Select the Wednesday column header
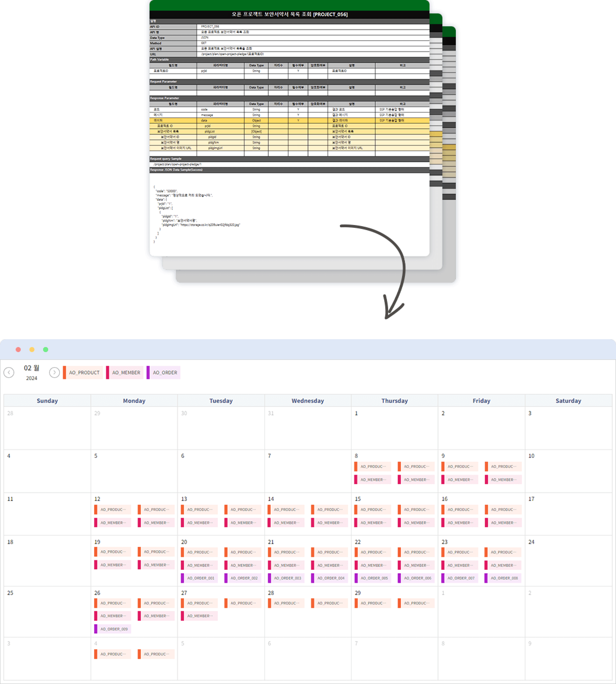Screen dimensions: 616x684 click(308, 400)
